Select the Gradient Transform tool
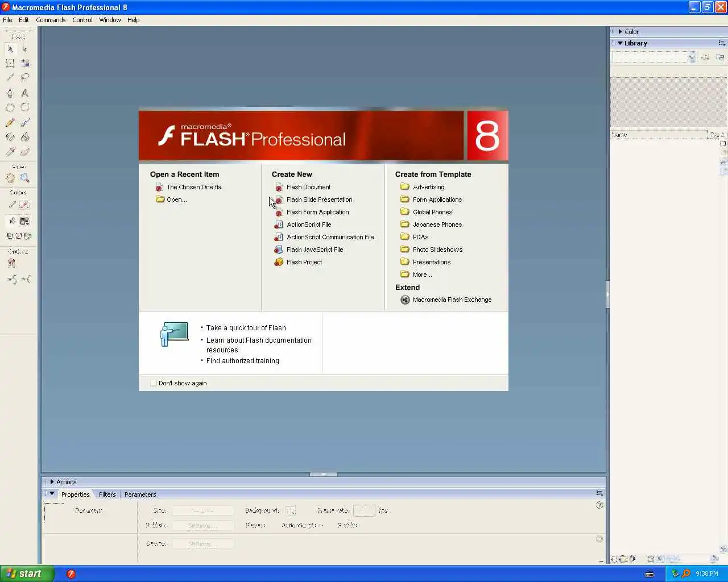 25,63
